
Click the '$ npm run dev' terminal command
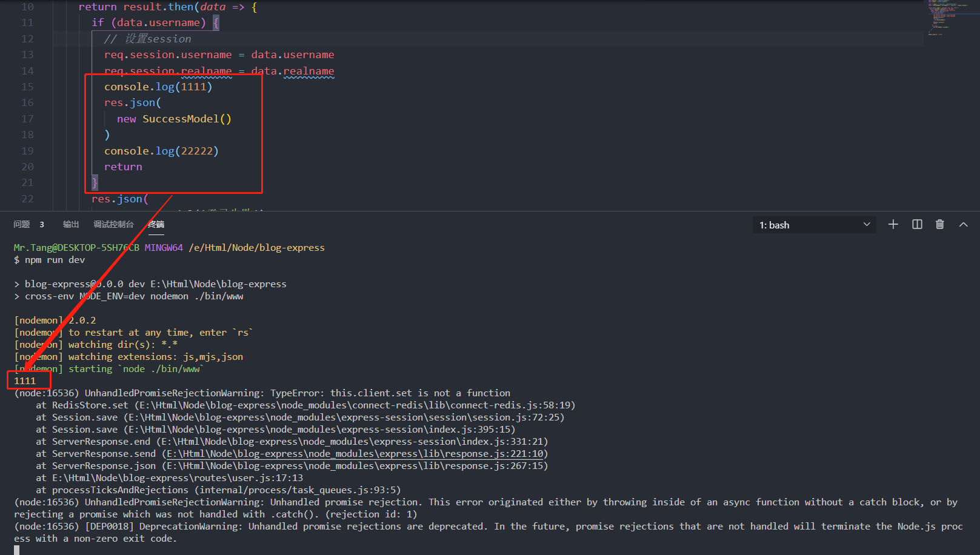[50, 260]
